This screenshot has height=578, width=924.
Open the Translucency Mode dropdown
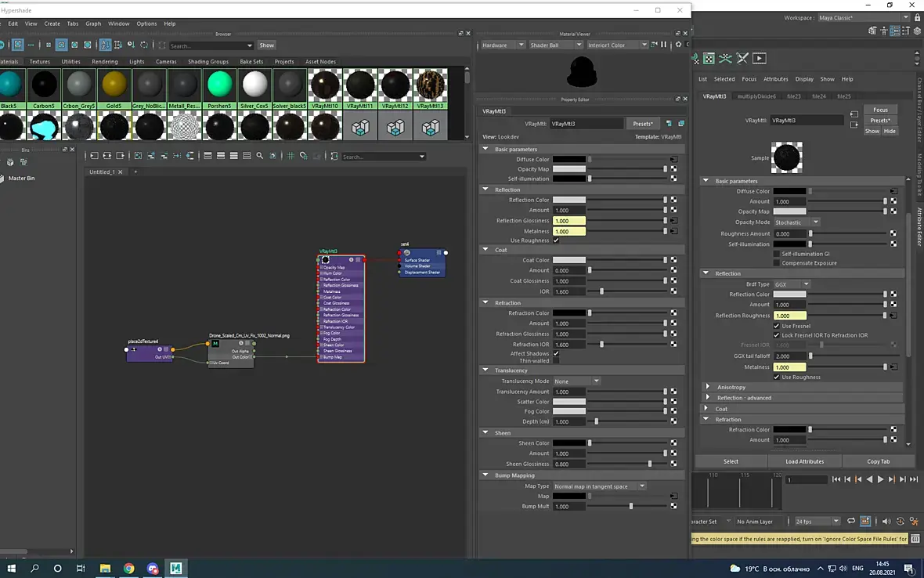(576, 381)
